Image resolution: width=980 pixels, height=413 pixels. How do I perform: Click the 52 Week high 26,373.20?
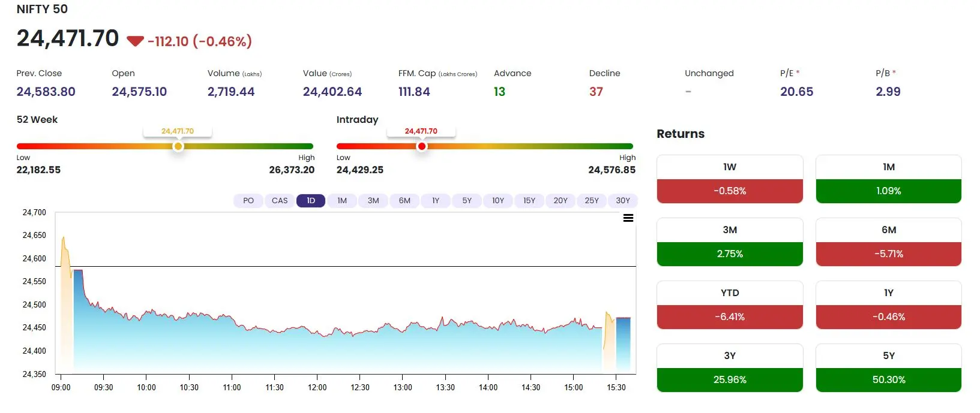(292, 170)
